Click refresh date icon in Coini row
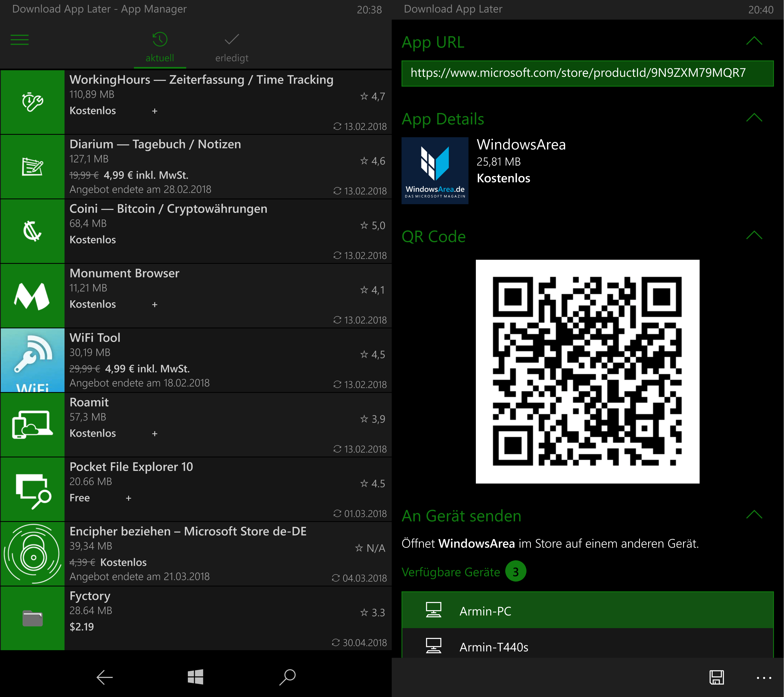This screenshot has width=784, height=697. [x=337, y=255]
